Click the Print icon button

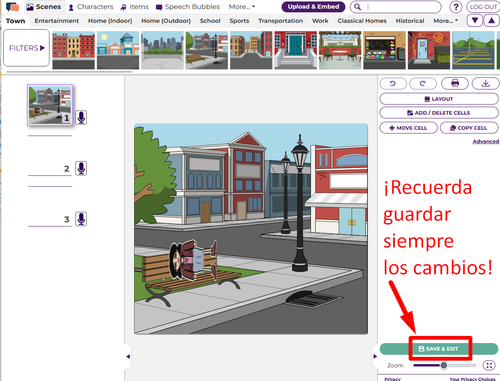click(455, 83)
